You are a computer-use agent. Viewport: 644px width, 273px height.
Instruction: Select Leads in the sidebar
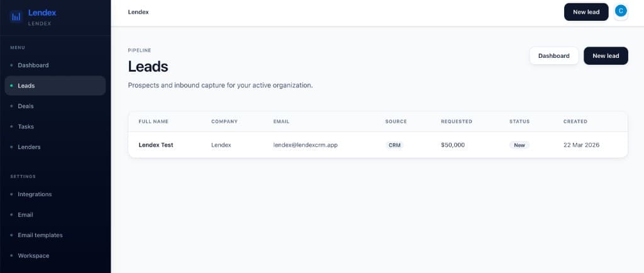pyautogui.click(x=26, y=86)
